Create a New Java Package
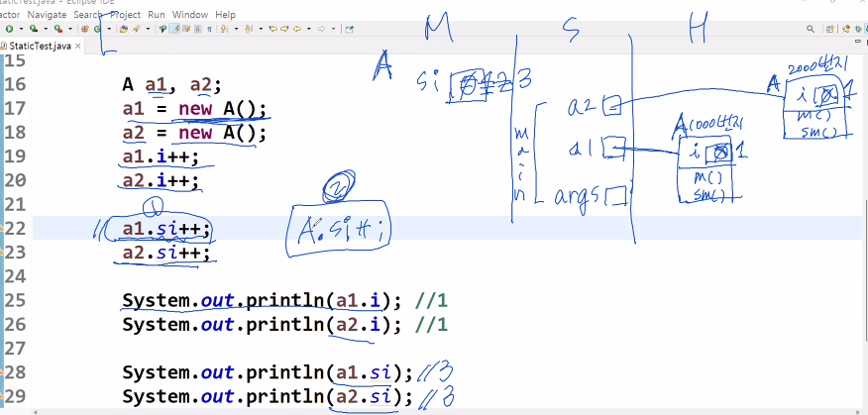868x415 pixels. pos(85,29)
